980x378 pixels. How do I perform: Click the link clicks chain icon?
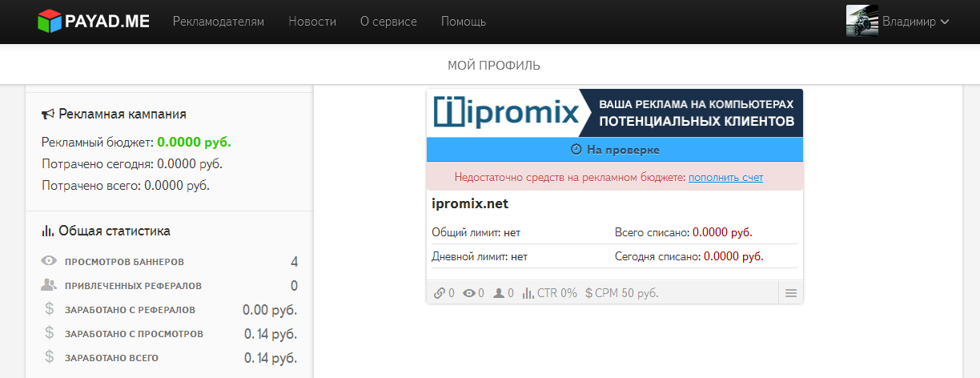(439, 293)
